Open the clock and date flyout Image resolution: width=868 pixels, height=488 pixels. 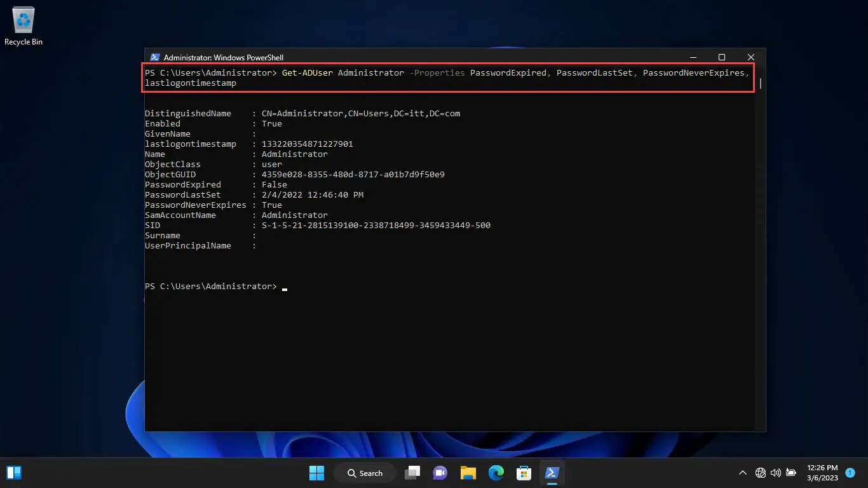[822, 473]
